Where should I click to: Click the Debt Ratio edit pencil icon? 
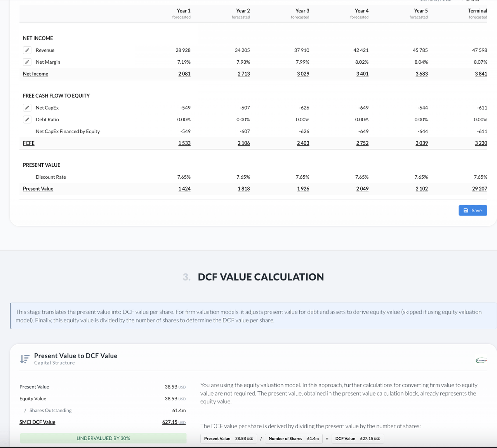pyautogui.click(x=27, y=120)
